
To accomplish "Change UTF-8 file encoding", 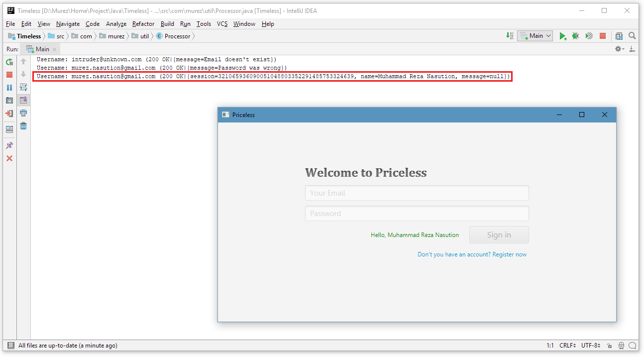I will [591, 346].
